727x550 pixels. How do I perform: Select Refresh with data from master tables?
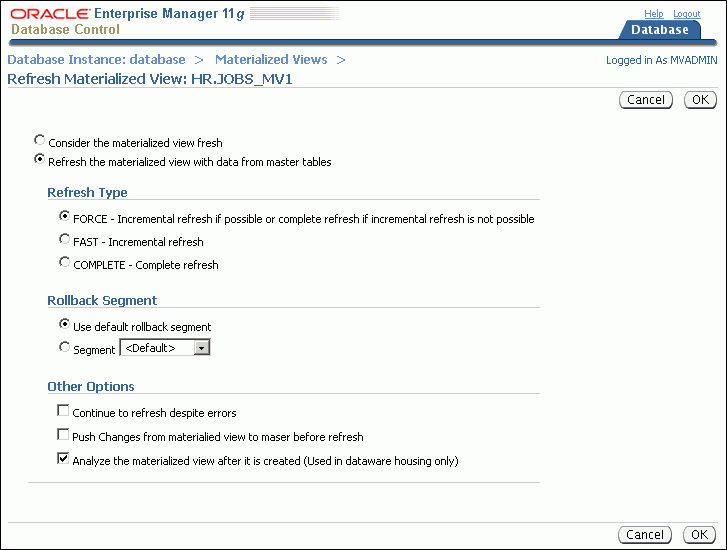[40, 159]
